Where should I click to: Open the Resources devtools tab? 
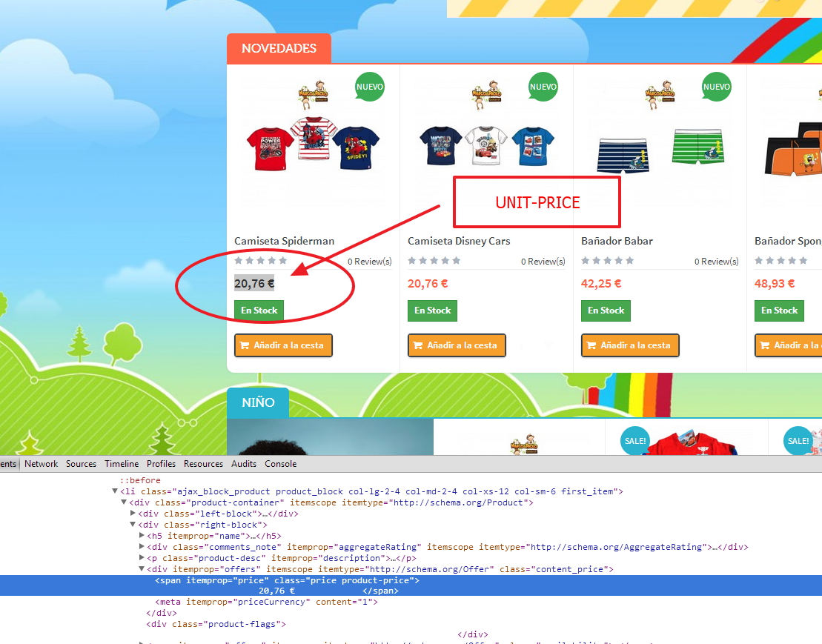(x=203, y=464)
